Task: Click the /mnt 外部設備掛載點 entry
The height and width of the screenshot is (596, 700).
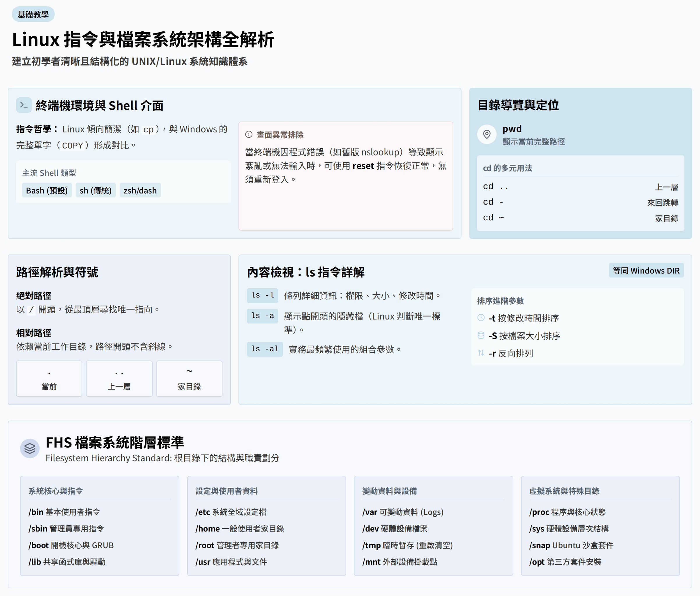Action: 400,562
